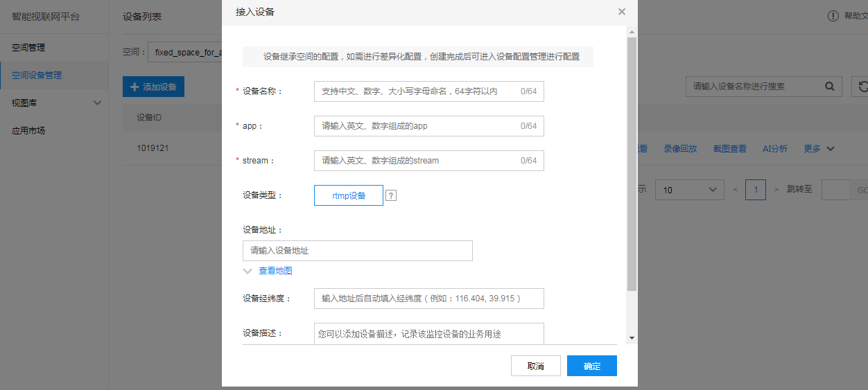Click the dialog scrollbar down arrow

(x=631, y=337)
